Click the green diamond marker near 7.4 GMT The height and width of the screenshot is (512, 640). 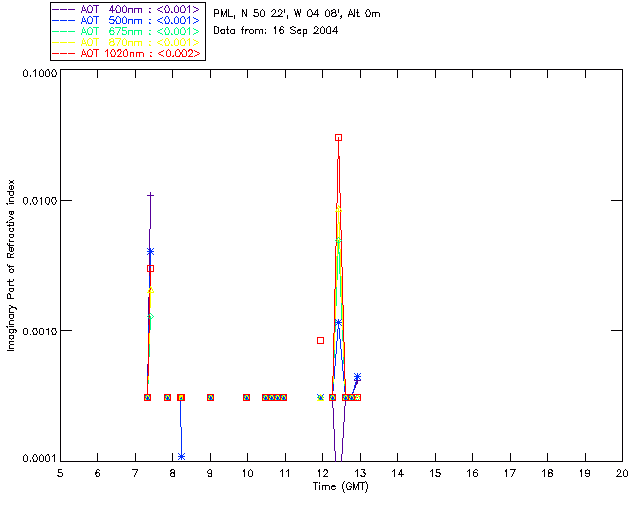click(x=151, y=316)
